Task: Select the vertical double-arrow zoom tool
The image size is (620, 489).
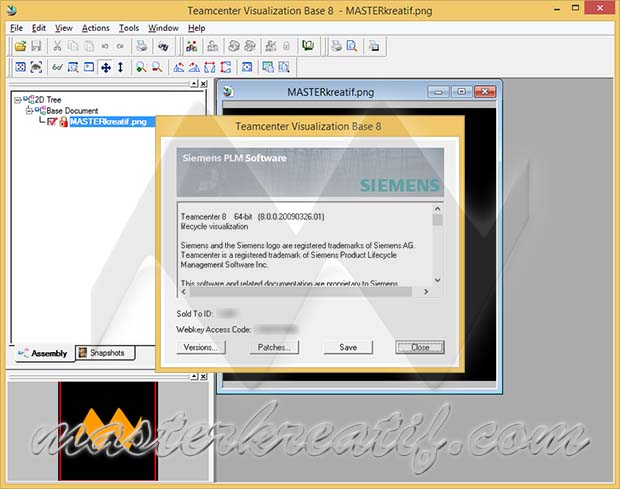Action: 121,68
